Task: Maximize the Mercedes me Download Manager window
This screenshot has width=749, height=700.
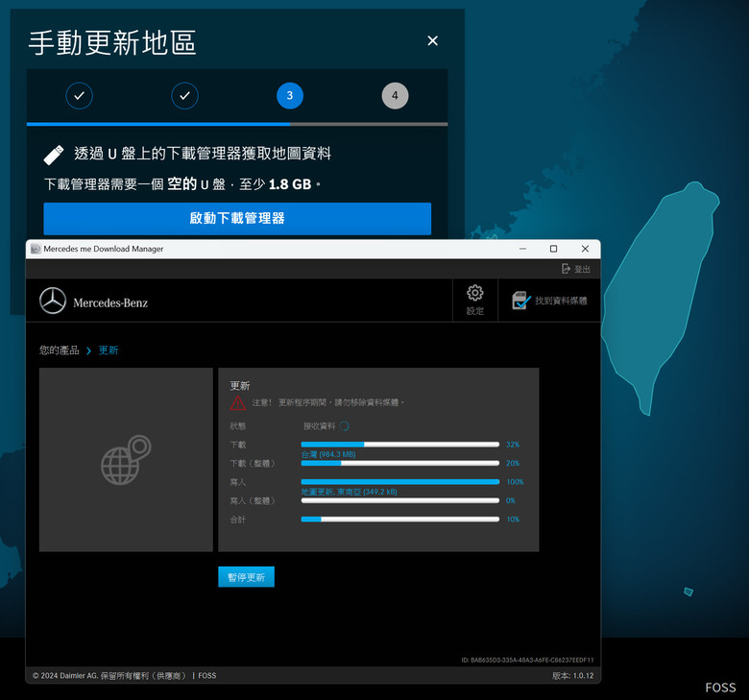Action: [554, 249]
